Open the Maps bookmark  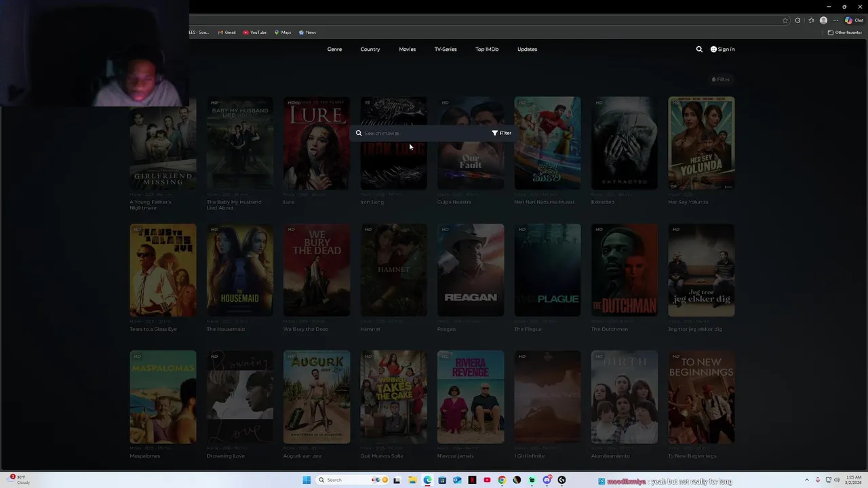pos(283,33)
